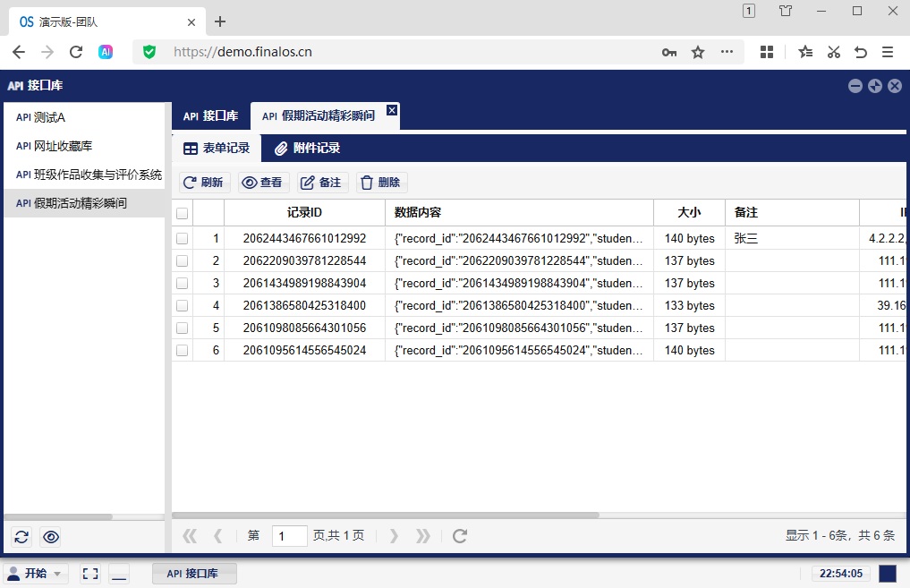The height and width of the screenshot is (588, 910).
Task: Switch to the API 接口库 tab
Action: tap(211, 116)
